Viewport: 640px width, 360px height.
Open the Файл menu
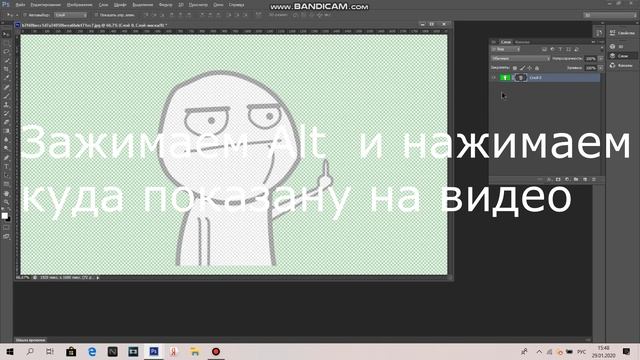(20, 5)
